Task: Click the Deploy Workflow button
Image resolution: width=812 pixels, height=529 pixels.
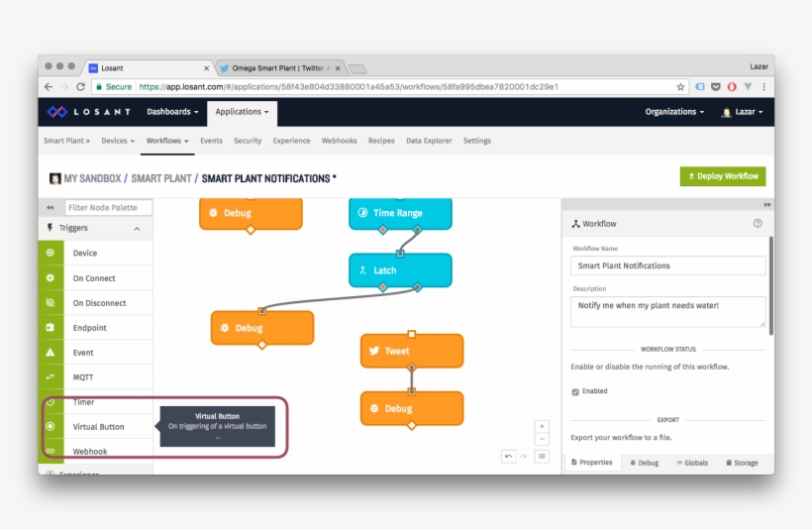Action: click(x=722, y=176)
